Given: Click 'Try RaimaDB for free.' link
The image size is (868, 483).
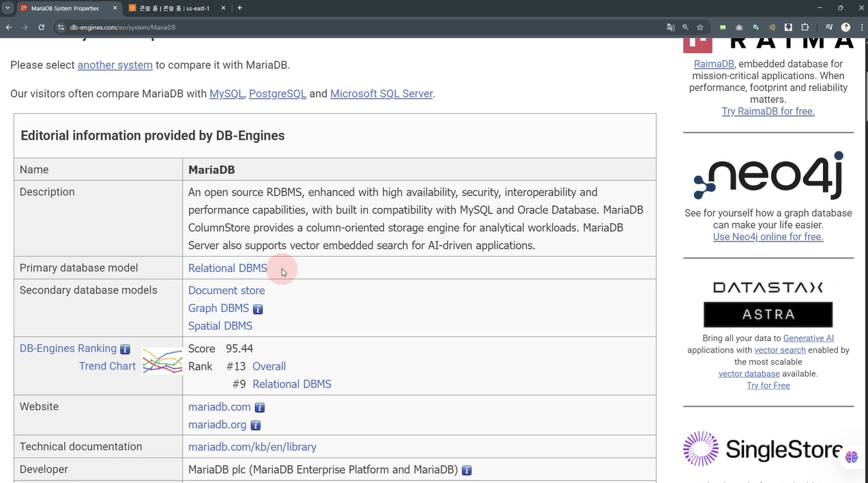Looking at the screenshot, I should (x=768, y=111).
